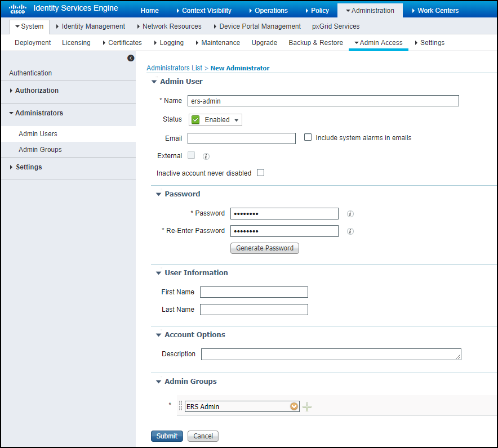Click the green Enabled status checkmark icon

pos(196,120)
